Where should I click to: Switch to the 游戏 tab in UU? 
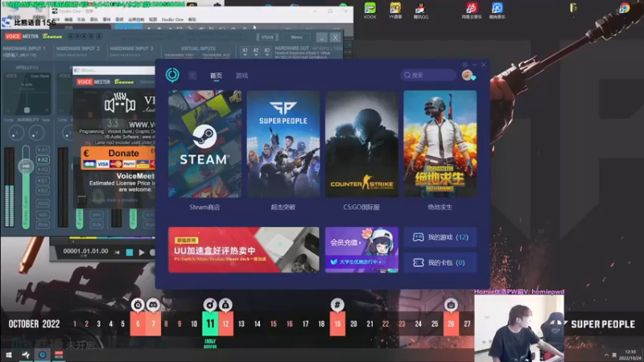coord(242,76)
